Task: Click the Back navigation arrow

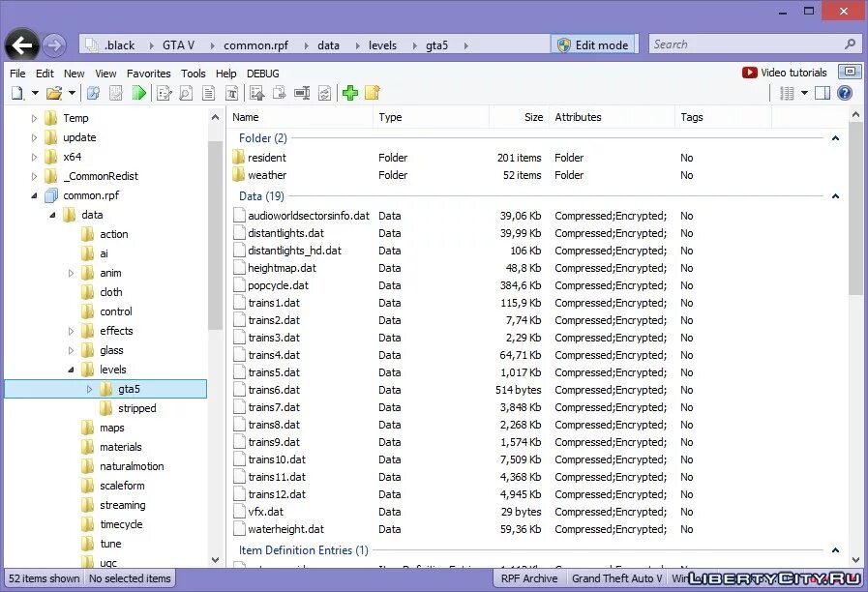Action: pyautogui.click(x=22, y=44)
